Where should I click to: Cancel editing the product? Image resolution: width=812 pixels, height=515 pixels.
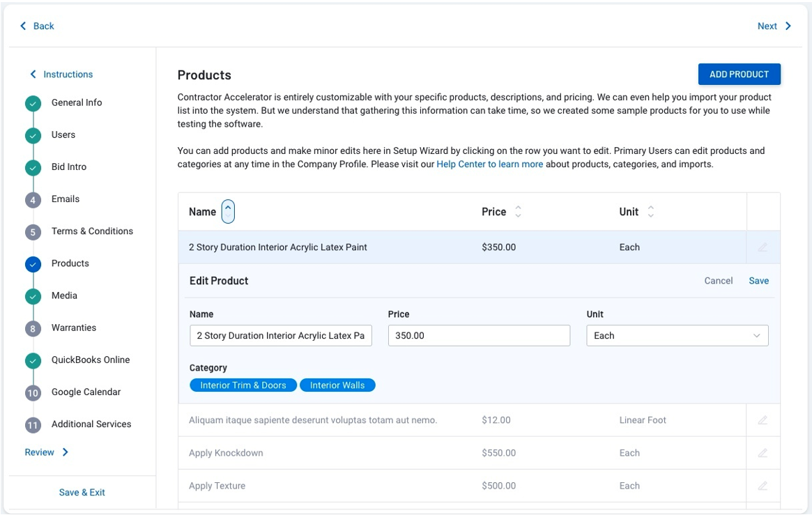pyautogui.click(x=719, y=280)
